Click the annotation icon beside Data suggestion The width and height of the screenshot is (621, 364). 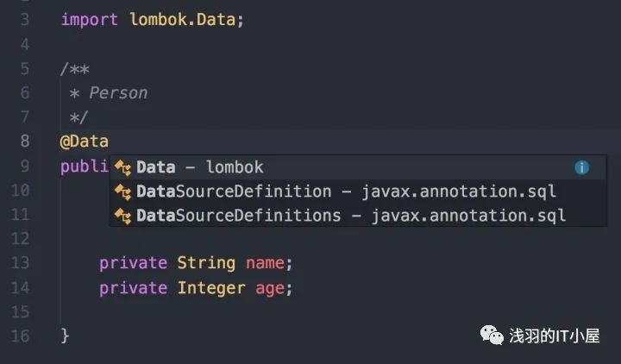(x=122, y=168)
